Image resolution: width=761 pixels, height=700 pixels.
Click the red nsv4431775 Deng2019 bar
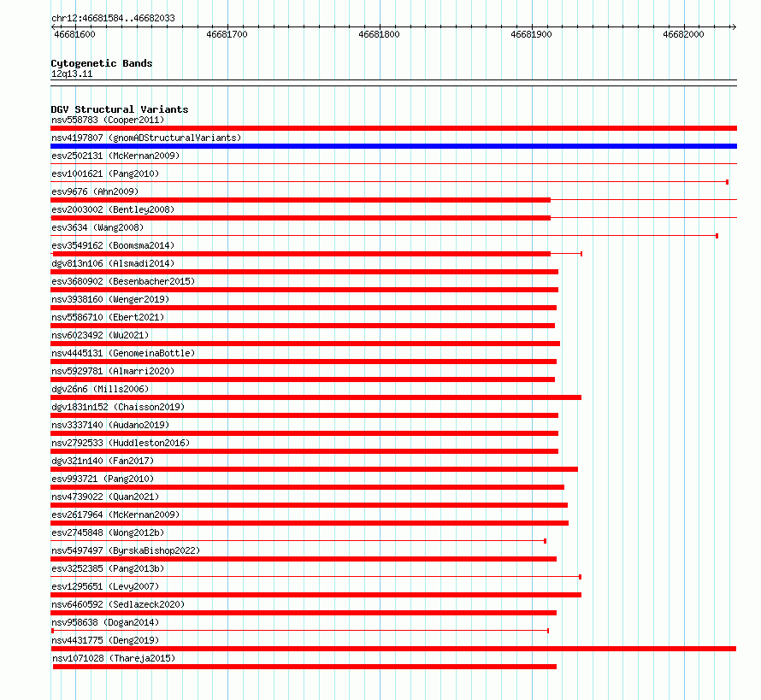(x=393, y=649)
